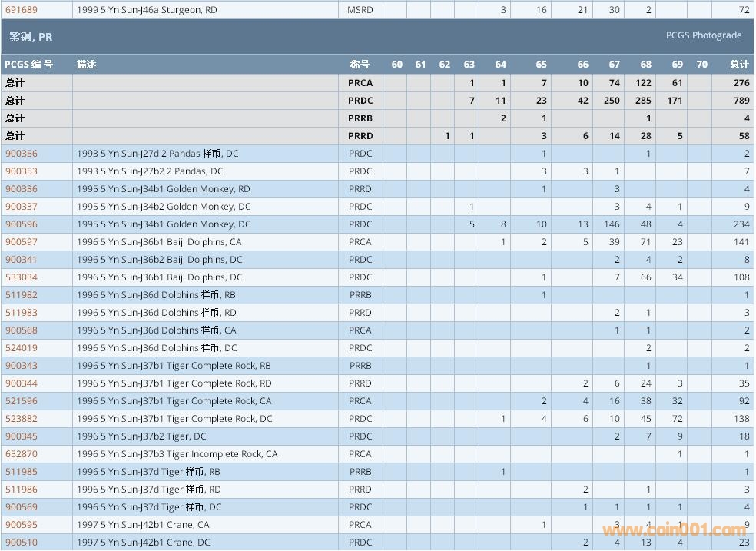
Task: Click PCGS number 511982 link
Action: (21, 295)
